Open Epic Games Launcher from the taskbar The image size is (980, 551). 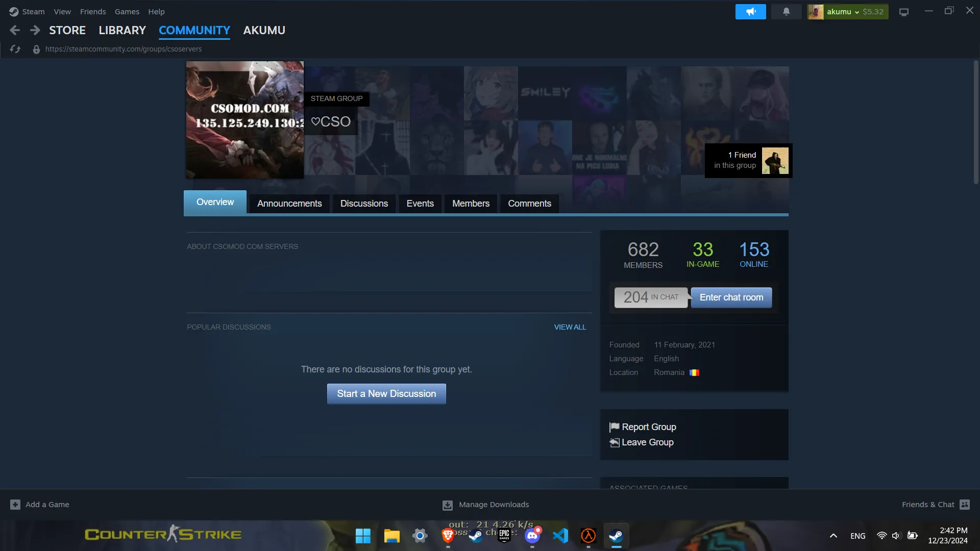(x=504, y=536)
